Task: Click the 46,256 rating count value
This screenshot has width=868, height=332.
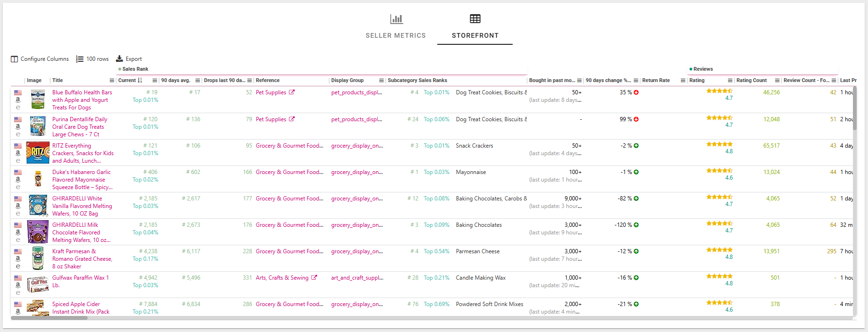Action: click(x=771, y=92)
